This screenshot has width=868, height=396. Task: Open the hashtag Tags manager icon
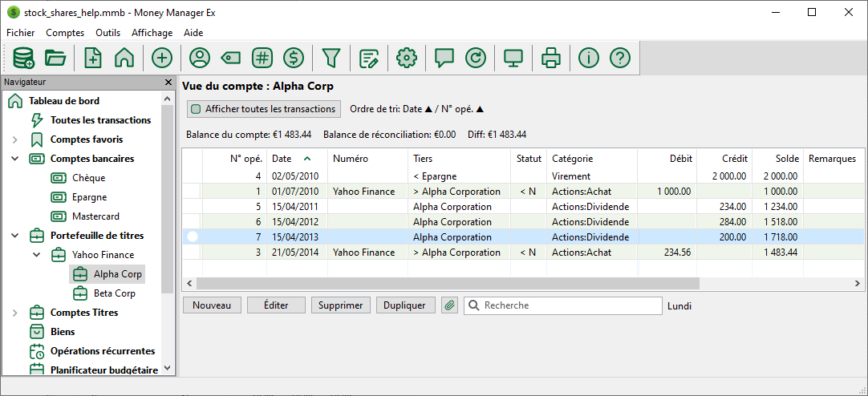(x=262, y=58)
